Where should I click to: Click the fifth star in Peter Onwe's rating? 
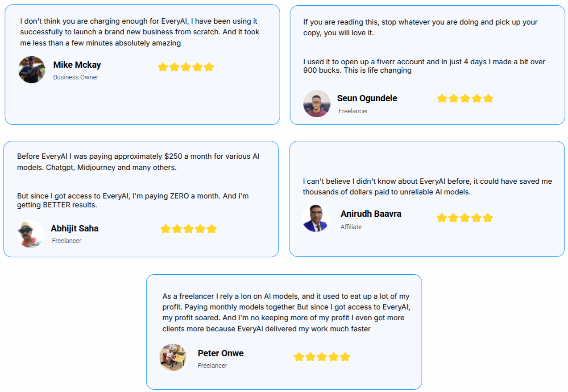(345, 357)
